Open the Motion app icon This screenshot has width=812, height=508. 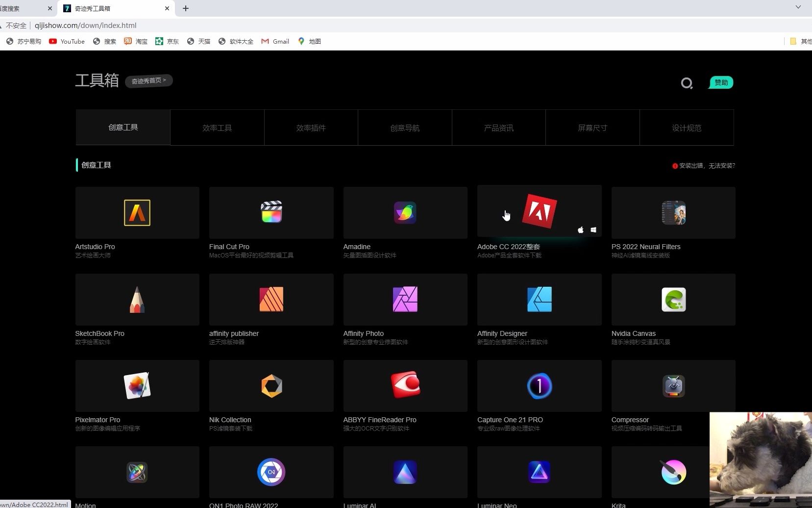(x=137, y=472)
